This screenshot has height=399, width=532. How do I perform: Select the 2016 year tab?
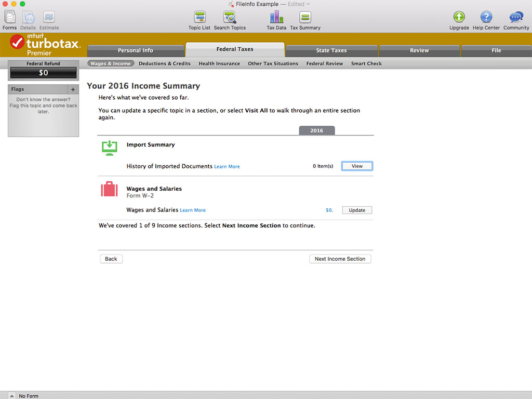tap(316, 130)
